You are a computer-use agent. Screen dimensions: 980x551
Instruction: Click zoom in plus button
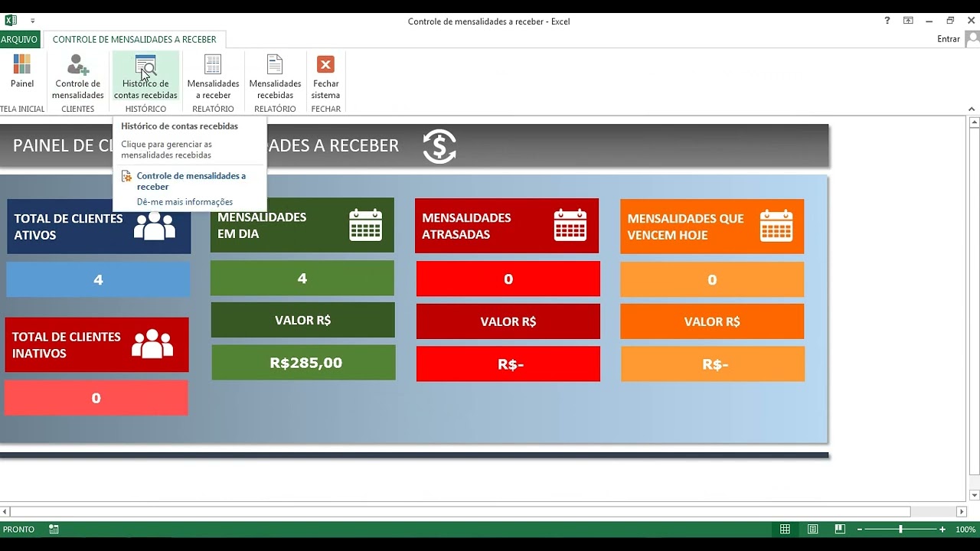click(x=942, y=529)
